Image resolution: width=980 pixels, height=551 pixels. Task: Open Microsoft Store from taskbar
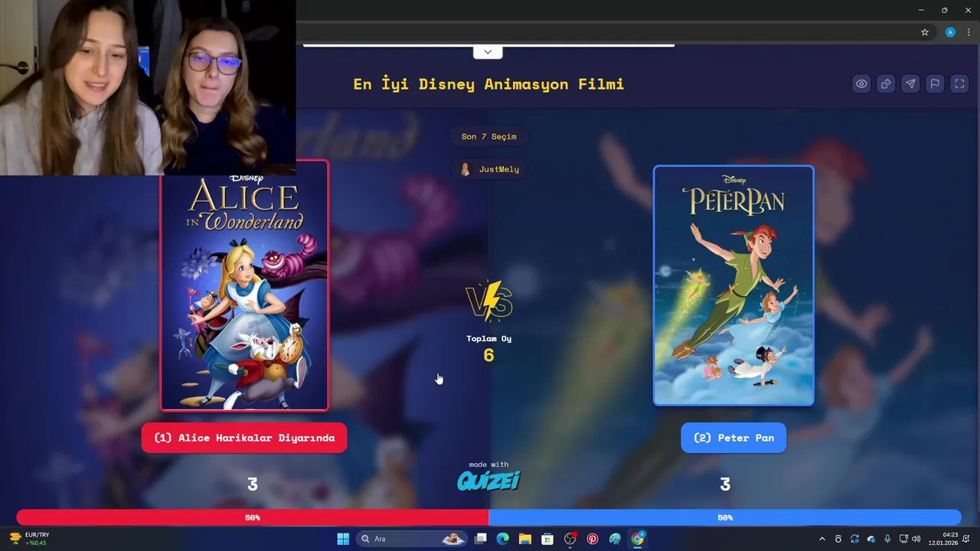[x=547, y=539]
